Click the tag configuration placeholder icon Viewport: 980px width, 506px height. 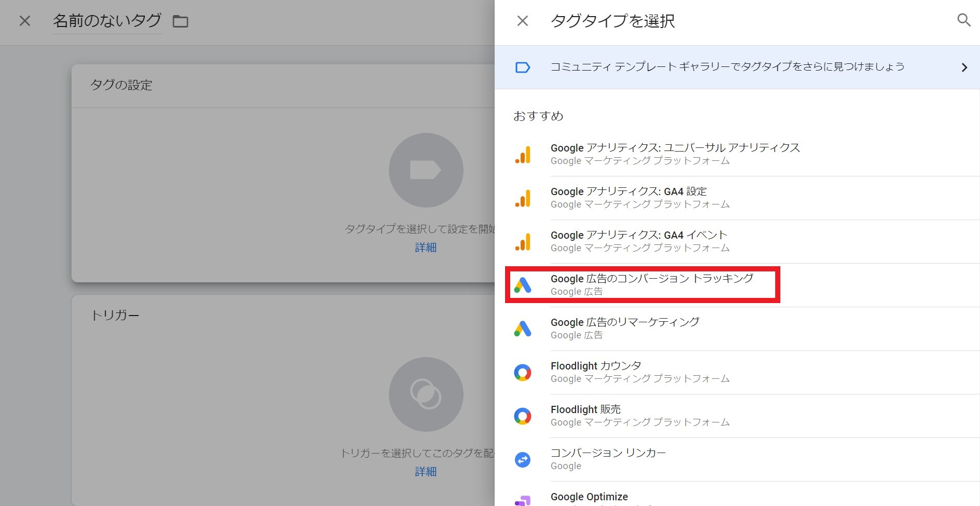coord(426,170)
